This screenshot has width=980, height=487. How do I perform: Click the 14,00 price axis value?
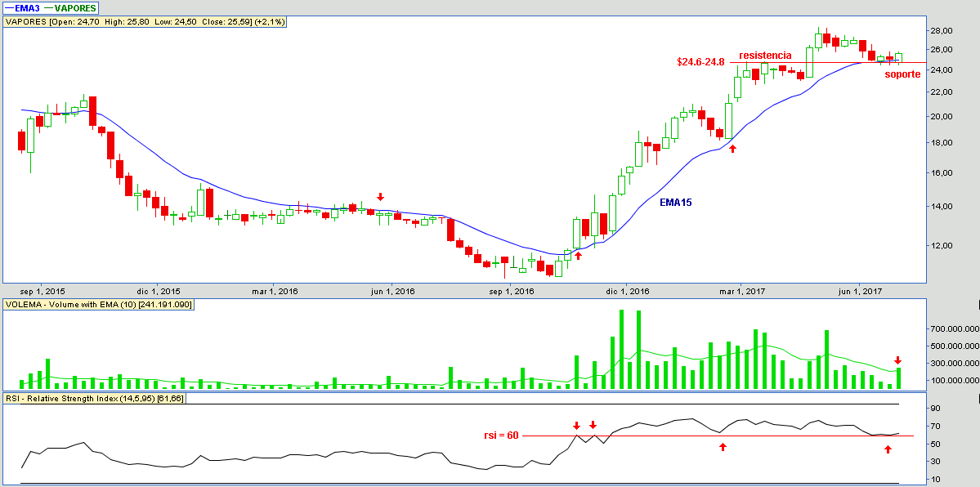[x=942, y=206]
